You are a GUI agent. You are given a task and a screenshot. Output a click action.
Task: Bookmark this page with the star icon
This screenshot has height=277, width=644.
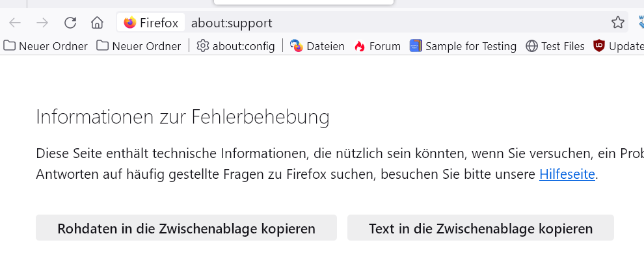point(618,23)
